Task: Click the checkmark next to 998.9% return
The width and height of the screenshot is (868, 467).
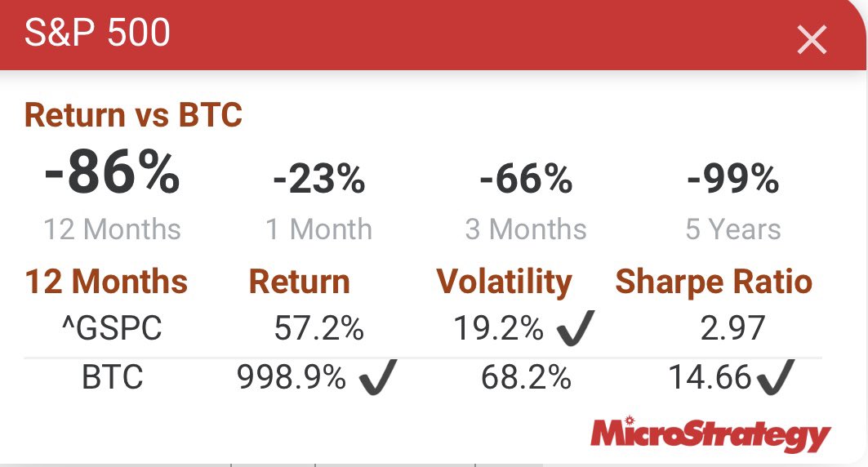Action: (x=377, y=377)
